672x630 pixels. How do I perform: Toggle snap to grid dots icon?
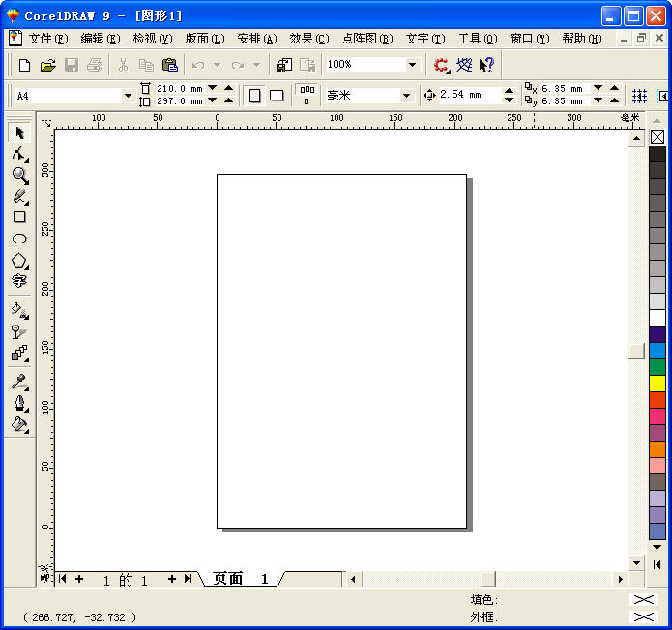pyautogui.click(x=639, y=96)
